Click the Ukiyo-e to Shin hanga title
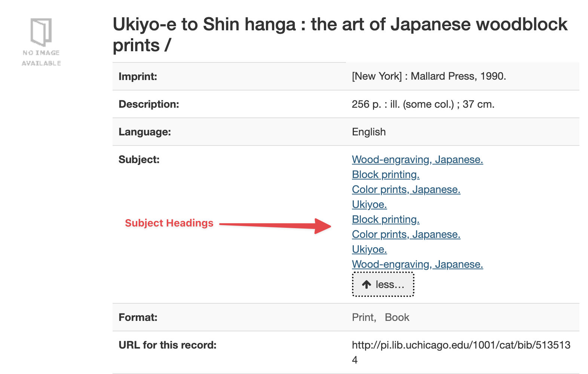The height and width of the screenshot is (374, 588). (x=340, y=34)
